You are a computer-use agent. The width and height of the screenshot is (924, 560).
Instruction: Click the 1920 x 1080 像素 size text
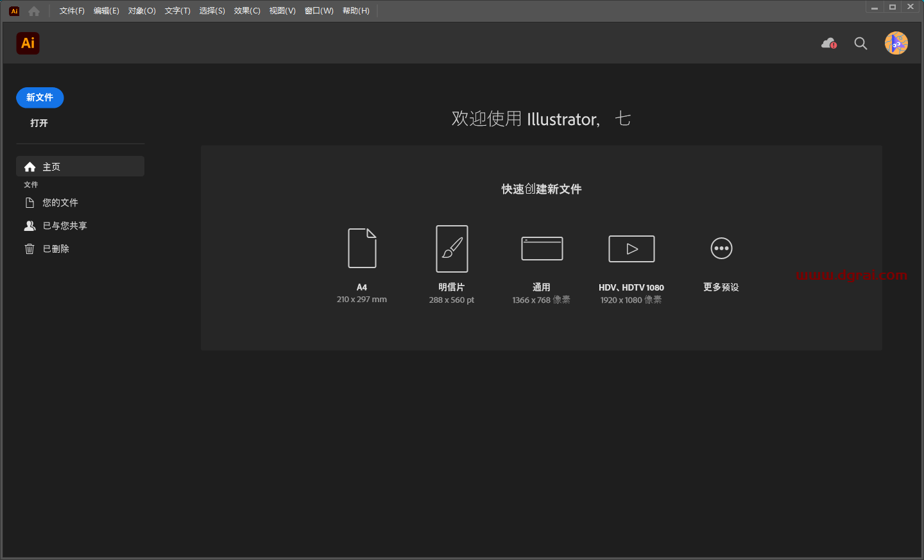[x=631, y=300]
